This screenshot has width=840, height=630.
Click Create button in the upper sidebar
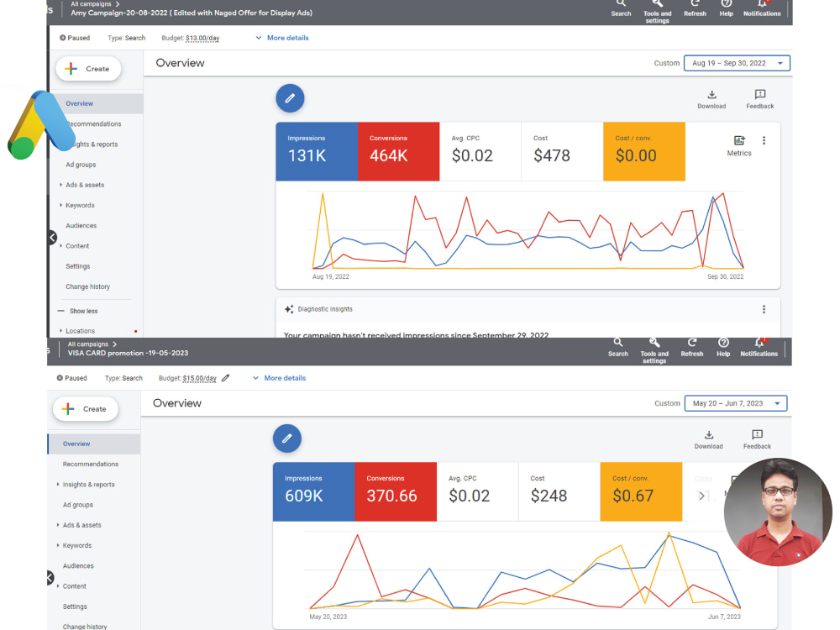[88, 69]
